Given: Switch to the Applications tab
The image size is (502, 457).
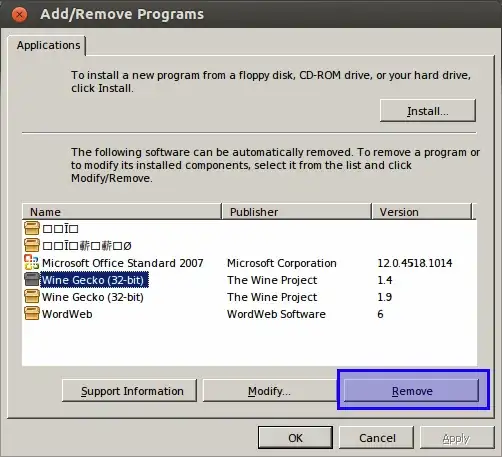Looking at the screenshot, I should coord(48,45).
